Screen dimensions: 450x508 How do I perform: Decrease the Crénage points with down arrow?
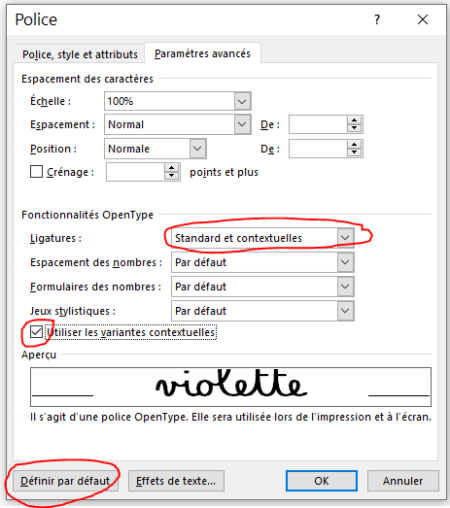click(171, 176)
